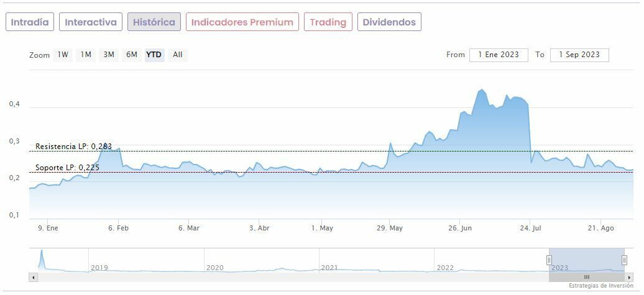Set zoom range to 1W

tap(63, 55)
